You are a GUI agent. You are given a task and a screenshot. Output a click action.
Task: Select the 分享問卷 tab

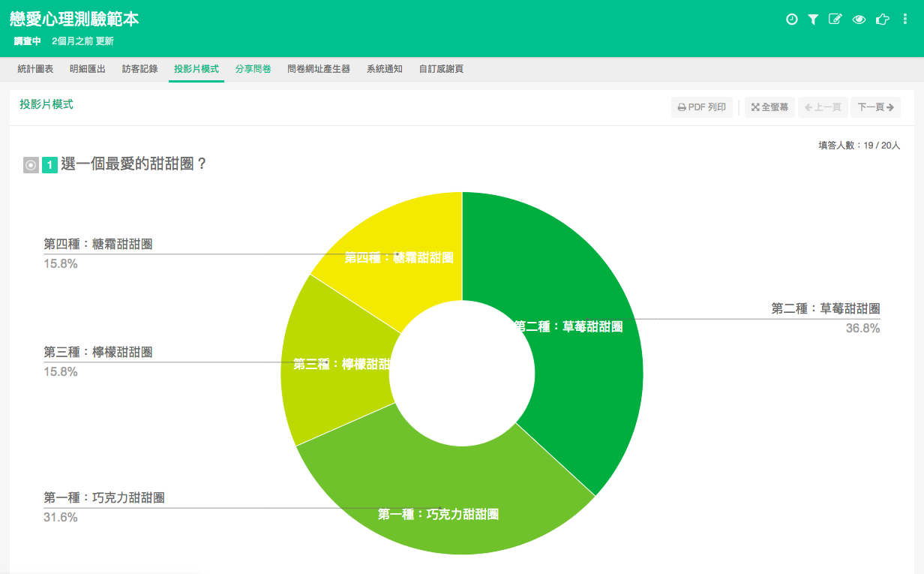tap(253, 69)
